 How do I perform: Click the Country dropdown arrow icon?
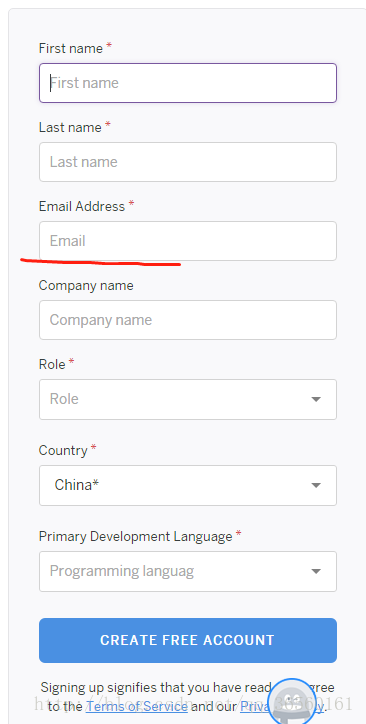point(316,485)
